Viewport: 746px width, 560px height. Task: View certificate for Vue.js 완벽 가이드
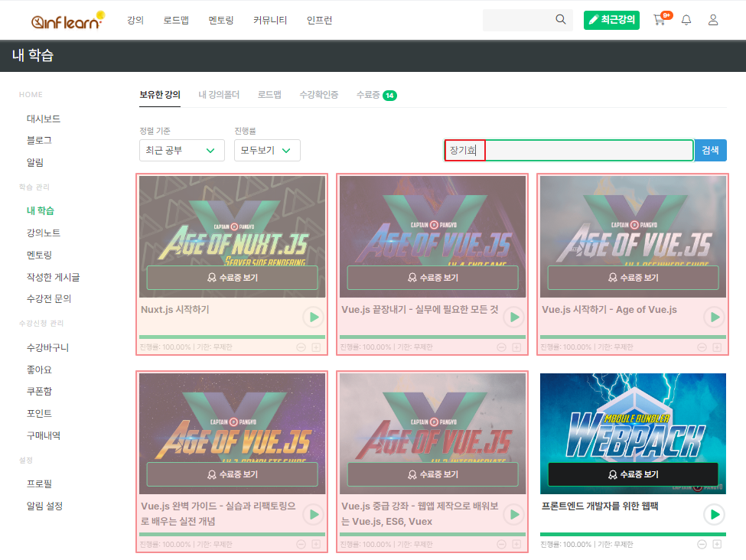tap(232, 474)
